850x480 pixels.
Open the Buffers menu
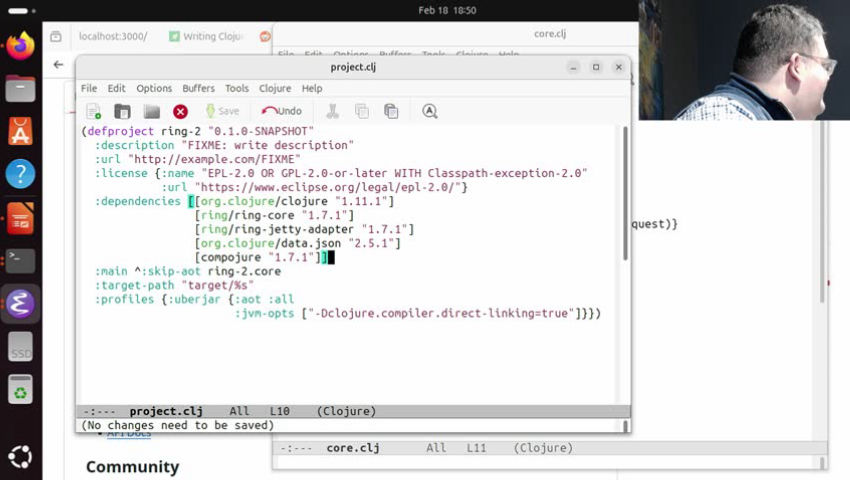click(x=198, y=88)
